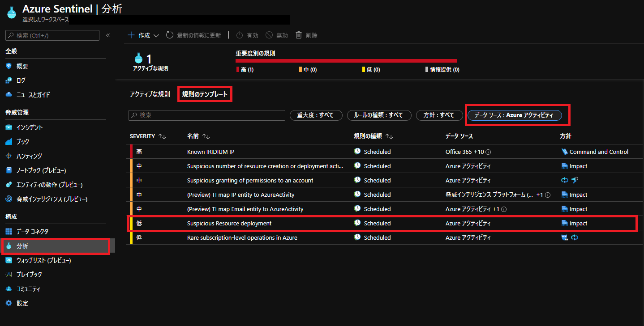This screenshot has width=644, height=326.
Task: Click 無効 disable toolbar button
Action: click(277, 35)
